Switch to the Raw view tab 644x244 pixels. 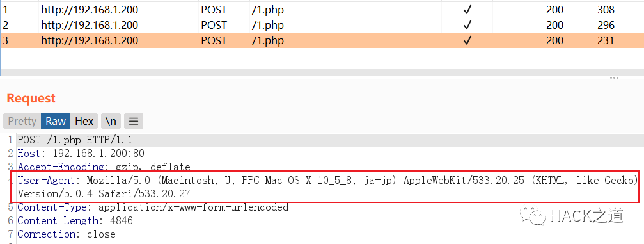[56, 122]
